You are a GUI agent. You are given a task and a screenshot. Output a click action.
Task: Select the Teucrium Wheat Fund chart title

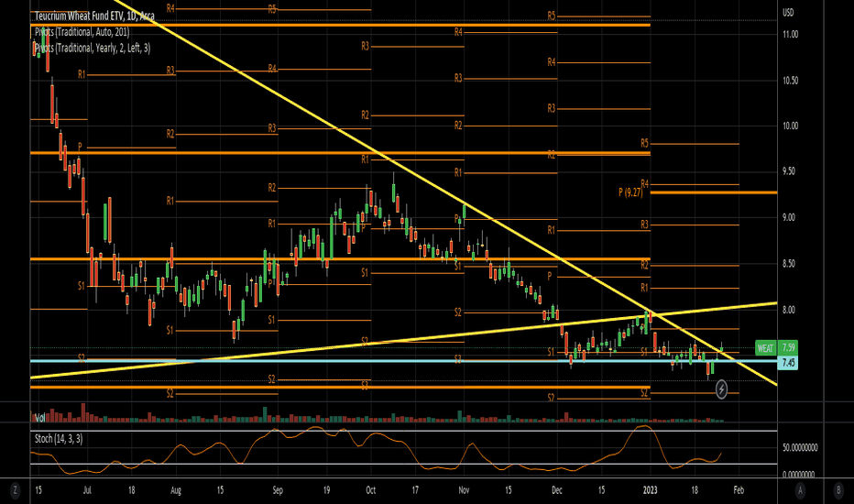coord(94,16)
